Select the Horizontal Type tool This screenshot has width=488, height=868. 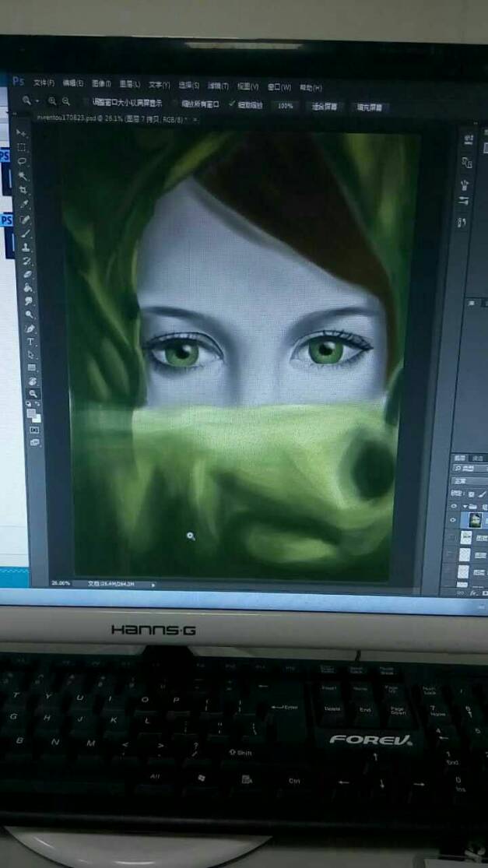(x=30, y=341)
